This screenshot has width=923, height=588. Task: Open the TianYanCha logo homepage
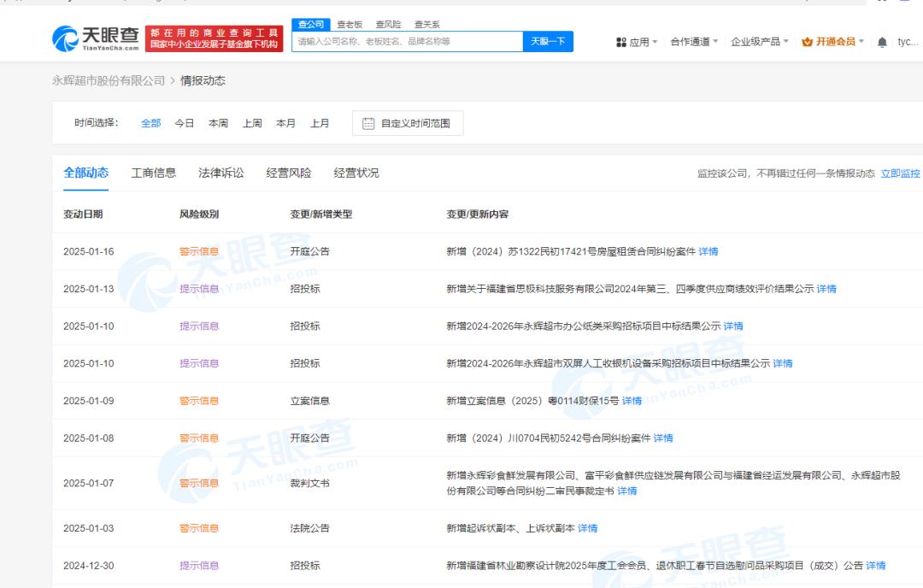[96, 38]
